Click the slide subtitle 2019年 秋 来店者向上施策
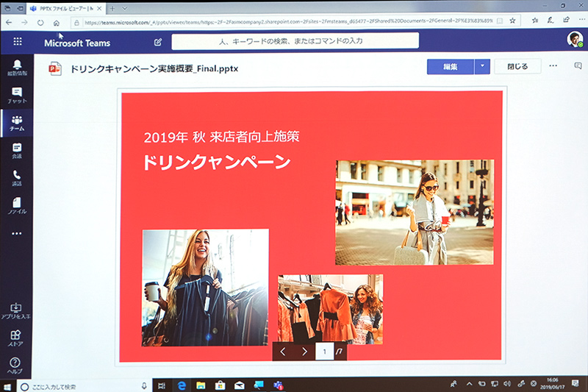588x392 pixels. [222, 137]
